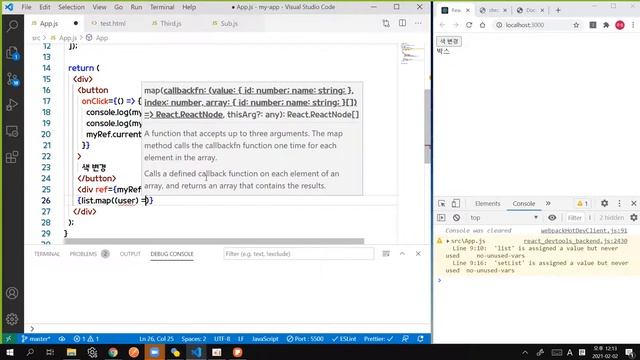The height and width of the screenshot is (360, 640).
Task: Expand the src\App.js warning message
Action: (x=448, y=241)
